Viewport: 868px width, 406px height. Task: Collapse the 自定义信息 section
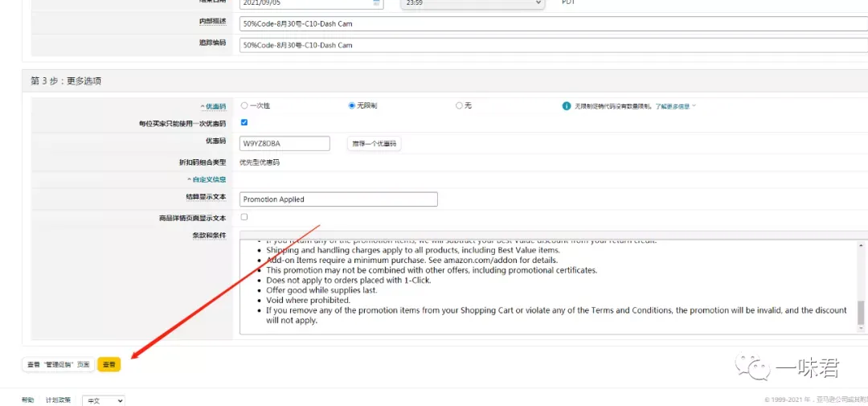point(207,179)
